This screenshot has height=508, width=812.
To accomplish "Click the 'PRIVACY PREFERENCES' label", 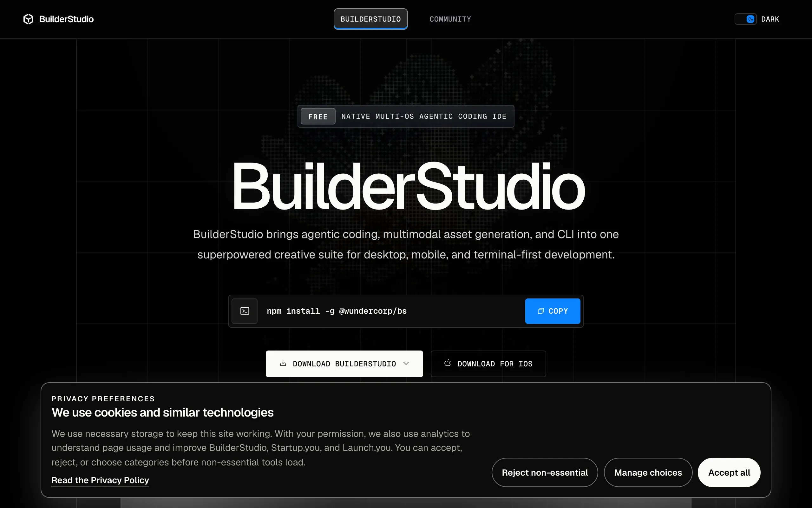I will tap(103, 399).
